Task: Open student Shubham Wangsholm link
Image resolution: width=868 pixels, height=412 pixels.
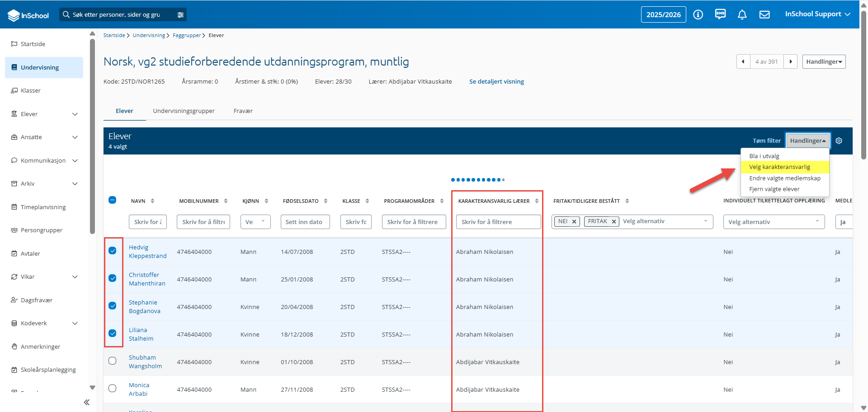Action: pos(145,362)
